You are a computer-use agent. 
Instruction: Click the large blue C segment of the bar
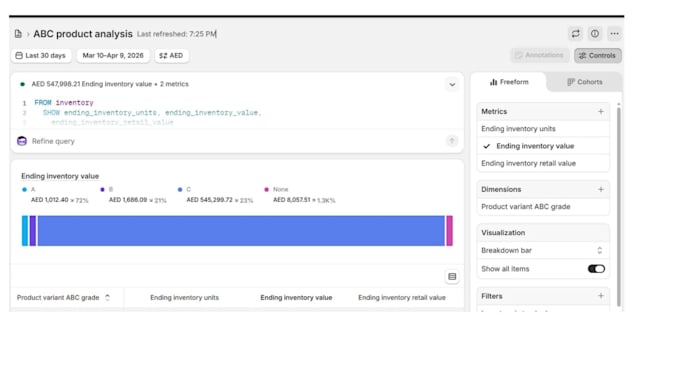pyautogui.click(x=241, y=231)
